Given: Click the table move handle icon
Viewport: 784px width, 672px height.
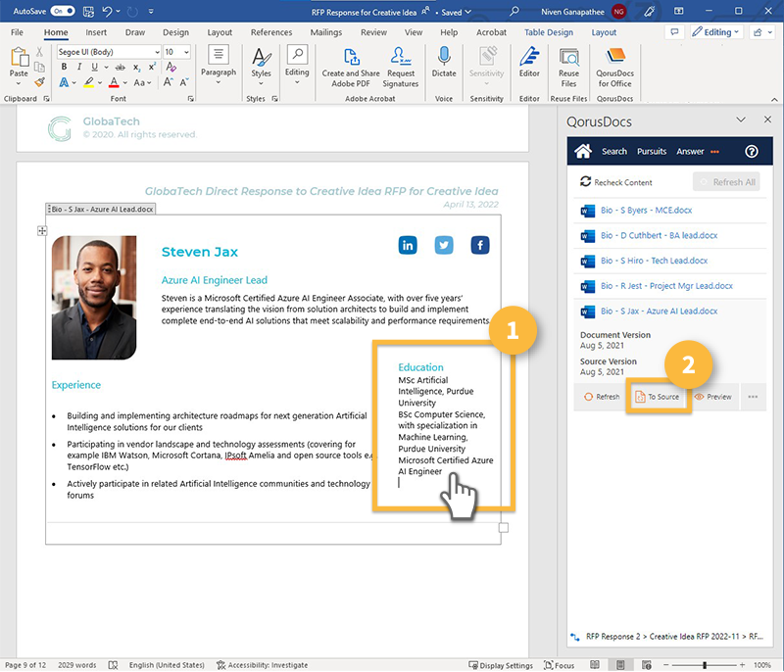Looking at the screenshot, I should 42,230.
